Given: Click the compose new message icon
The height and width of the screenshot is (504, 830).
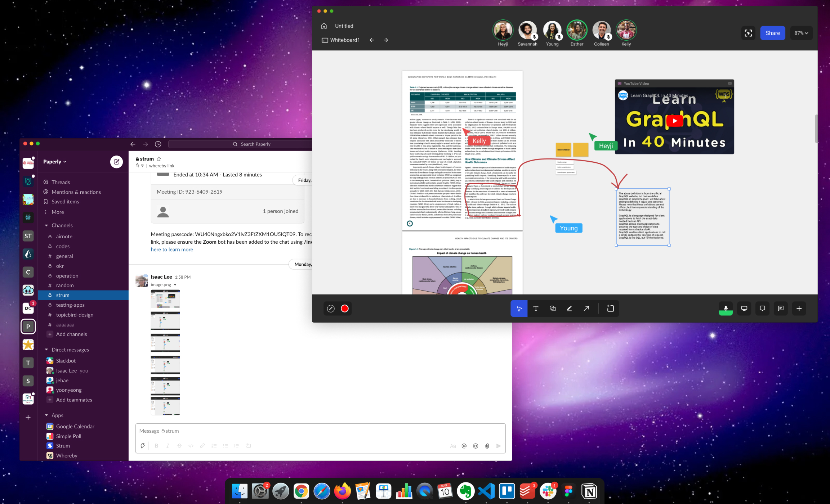Looking at the screenshot, I should [116, 162].
